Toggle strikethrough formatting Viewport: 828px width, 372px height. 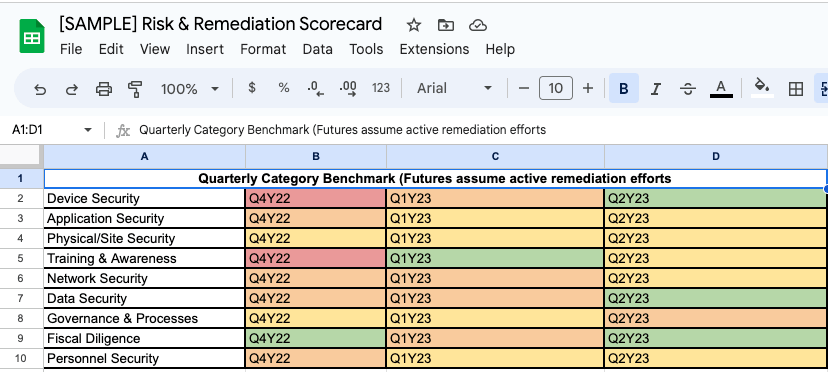point(688,89)
